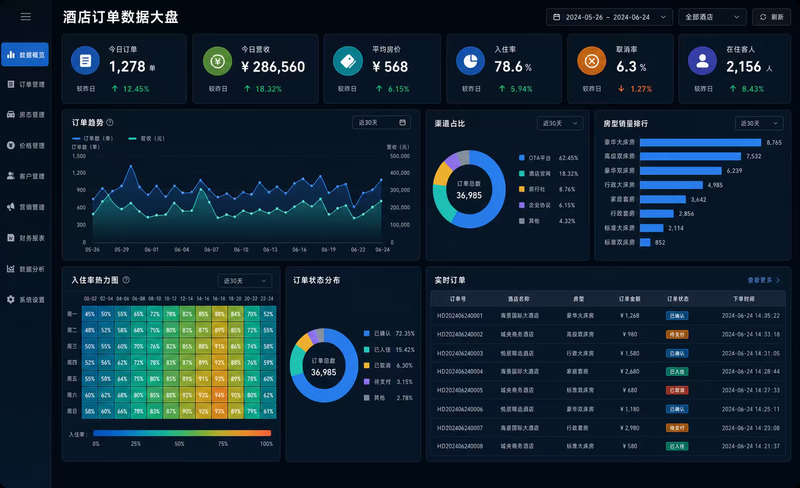Click the 今日订单 document icon
Viewport: 800px width, 488px height.
pyautogui.click(x=85, y=61)
